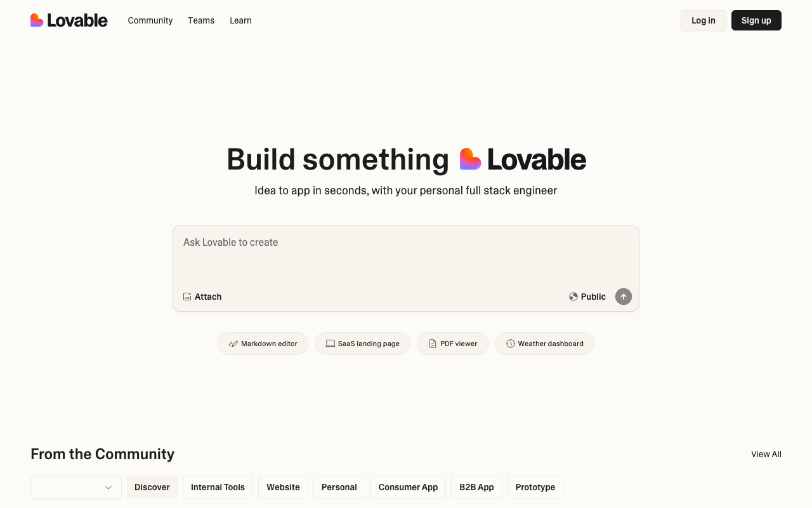Choose the Weather dashboard suggestion

[x=544, y=344]
